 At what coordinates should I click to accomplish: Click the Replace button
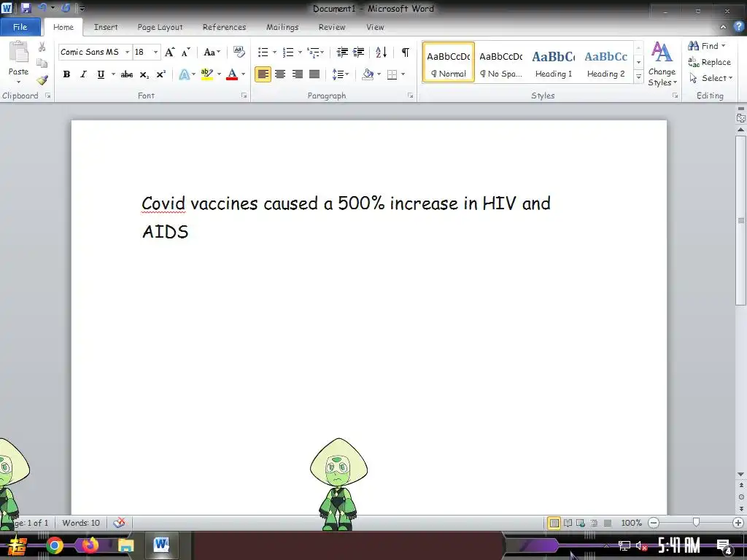(x=709, y=62)
